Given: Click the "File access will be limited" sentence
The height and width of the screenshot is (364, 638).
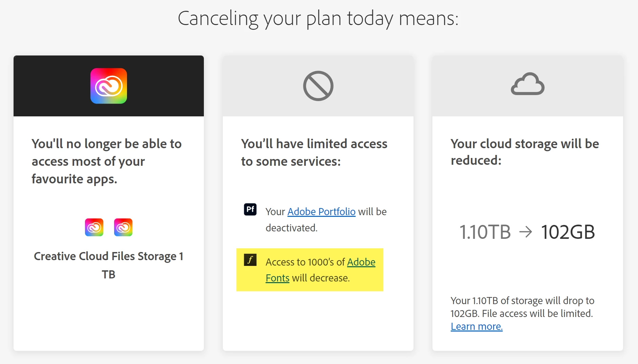Looking at the screenshot, I should pos(537,314).
